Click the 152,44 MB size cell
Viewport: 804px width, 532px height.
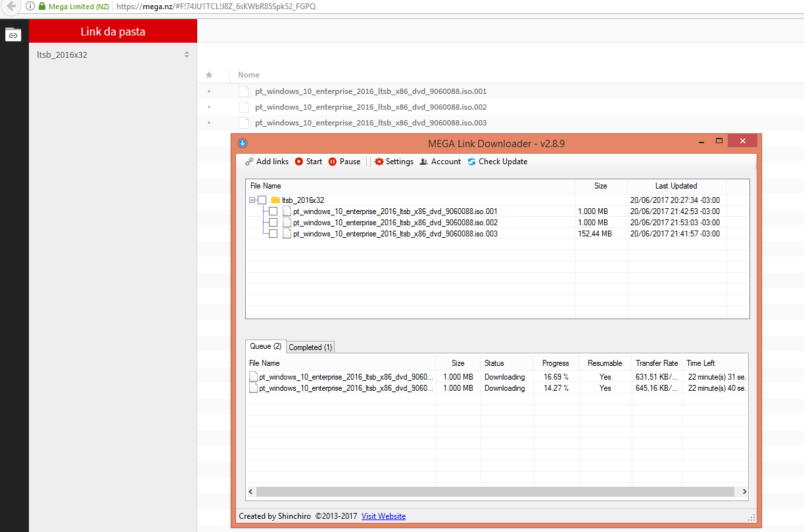[595, 234]
